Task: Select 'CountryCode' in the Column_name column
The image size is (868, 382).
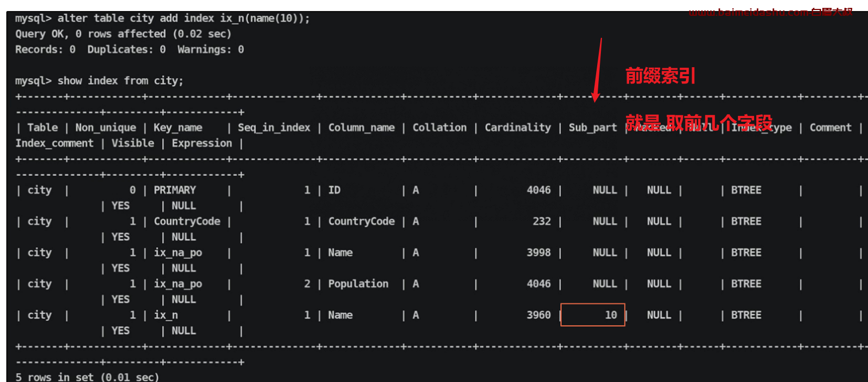Action: pos(362,221)
